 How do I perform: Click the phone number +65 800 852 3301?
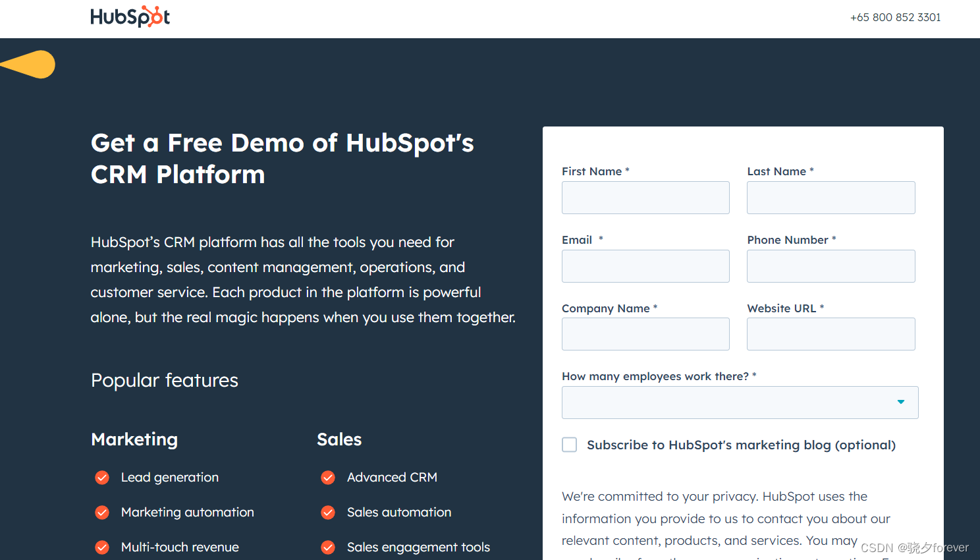[x=895, y=17]
